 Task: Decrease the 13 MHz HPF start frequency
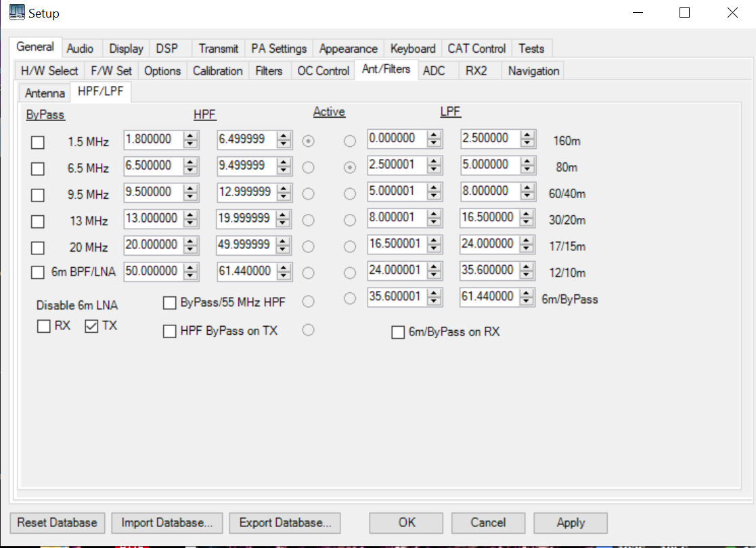click(192, 222)
